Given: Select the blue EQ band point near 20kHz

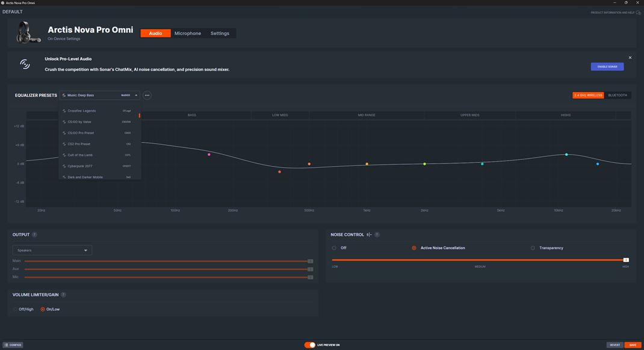Looking at the screenshot, I should (x=598, y=164).
